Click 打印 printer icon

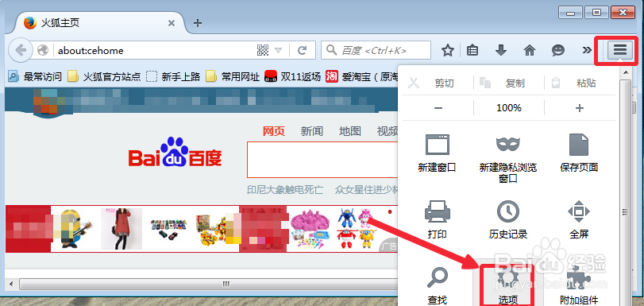[x=437, y=211]
